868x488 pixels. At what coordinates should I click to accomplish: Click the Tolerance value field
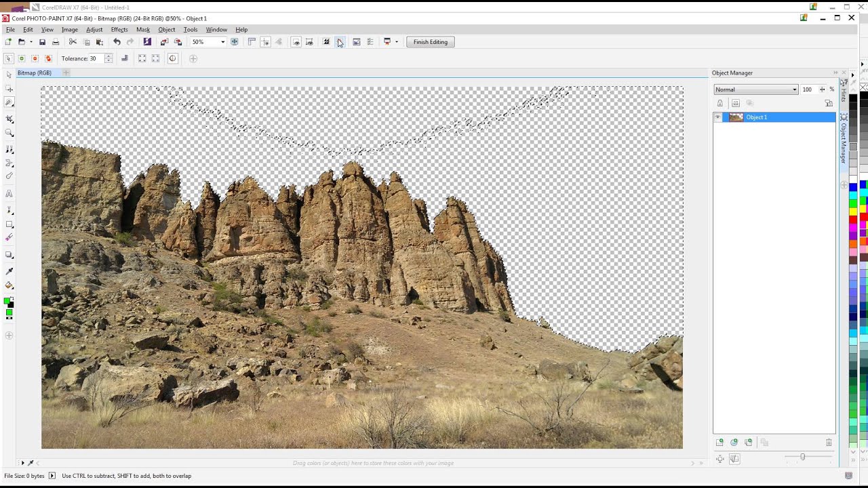[x=97, y=59]
